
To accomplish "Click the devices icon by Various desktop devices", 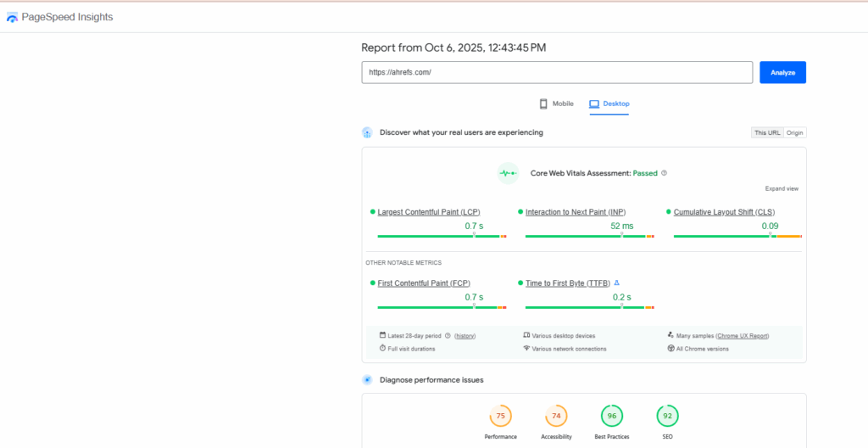I will [x=526, y=335].
